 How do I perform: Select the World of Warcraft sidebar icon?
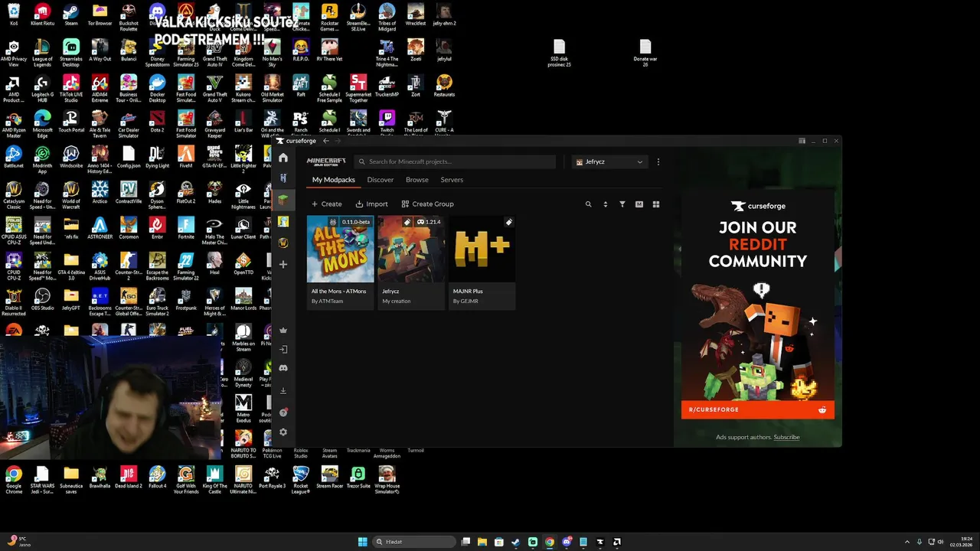coord(283,243)
